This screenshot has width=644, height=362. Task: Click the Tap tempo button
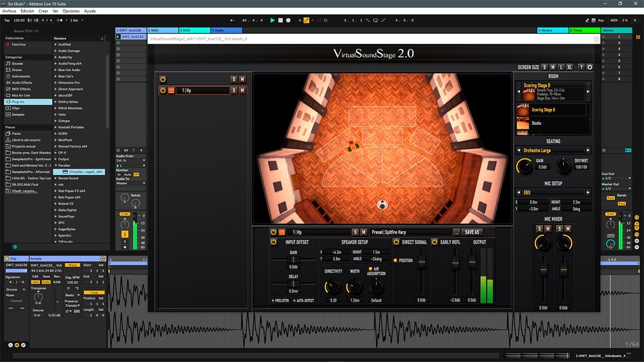click(7, 20)
